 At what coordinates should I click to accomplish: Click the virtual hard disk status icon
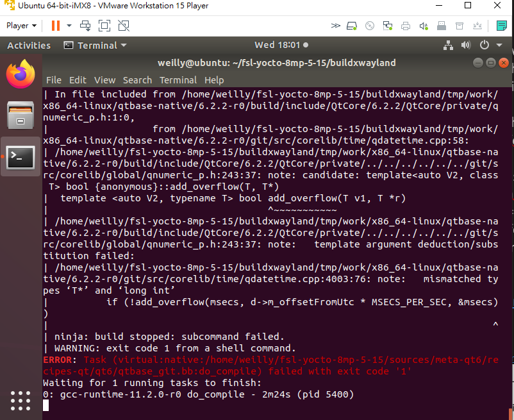tap(351, 26)
